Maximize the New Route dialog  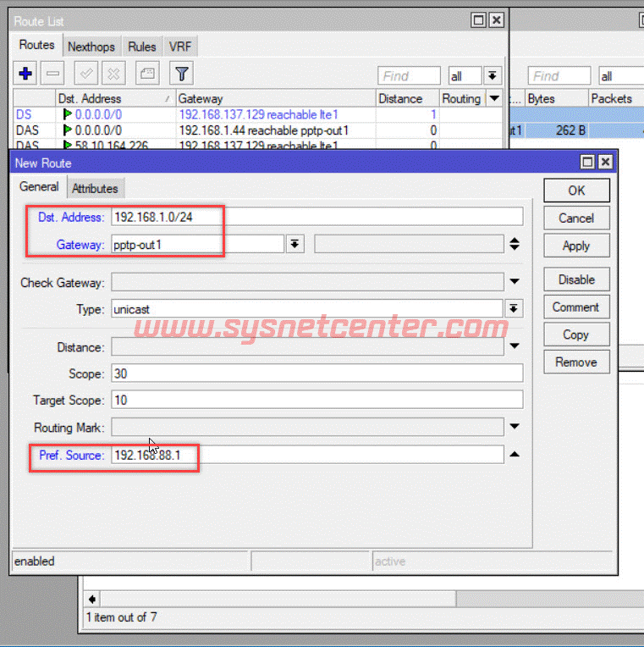pyautogui.click(x=587, y=162)
